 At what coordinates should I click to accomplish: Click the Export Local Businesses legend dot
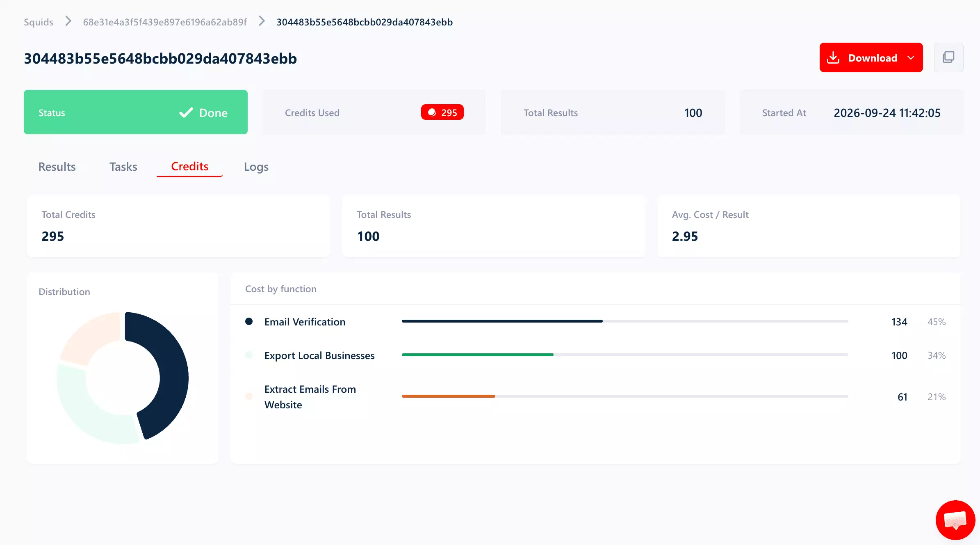coord(249,355)
